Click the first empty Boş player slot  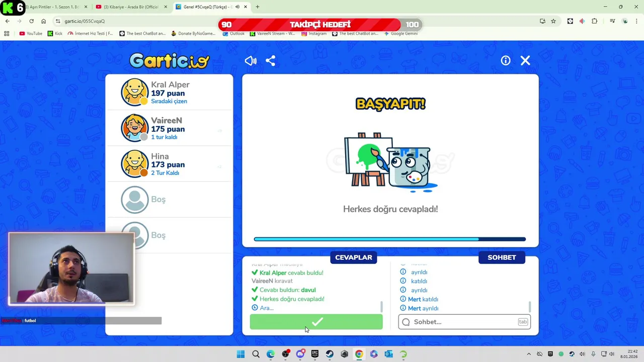(x=169, y=200)
